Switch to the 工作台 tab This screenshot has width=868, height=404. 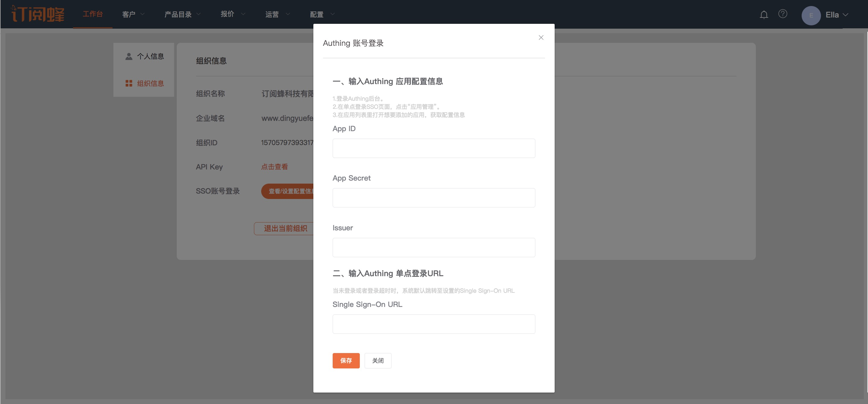pos(93,14)
